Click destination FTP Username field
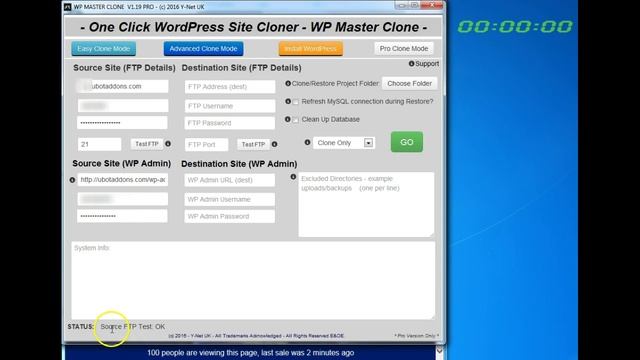640x360 pixels. click(x=230, y=106)
